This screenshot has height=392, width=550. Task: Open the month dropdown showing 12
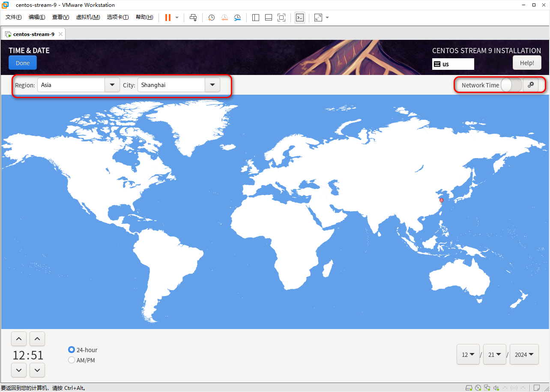click(468, 354)
